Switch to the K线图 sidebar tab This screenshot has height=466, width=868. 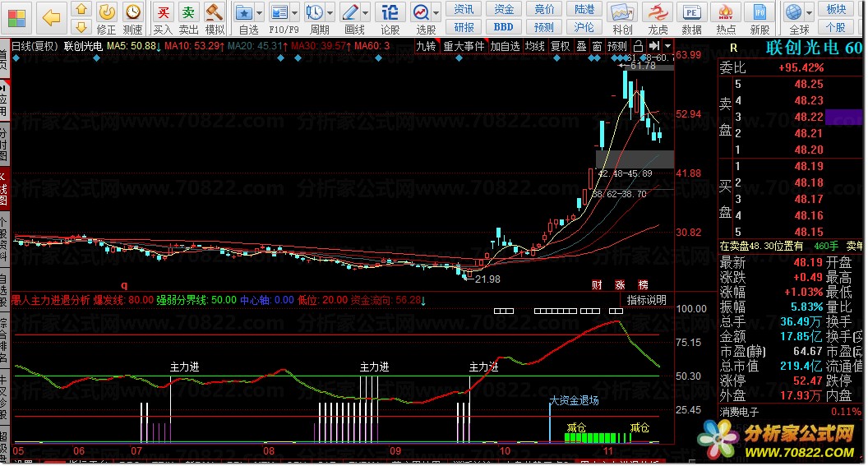[x=4, y=188]
